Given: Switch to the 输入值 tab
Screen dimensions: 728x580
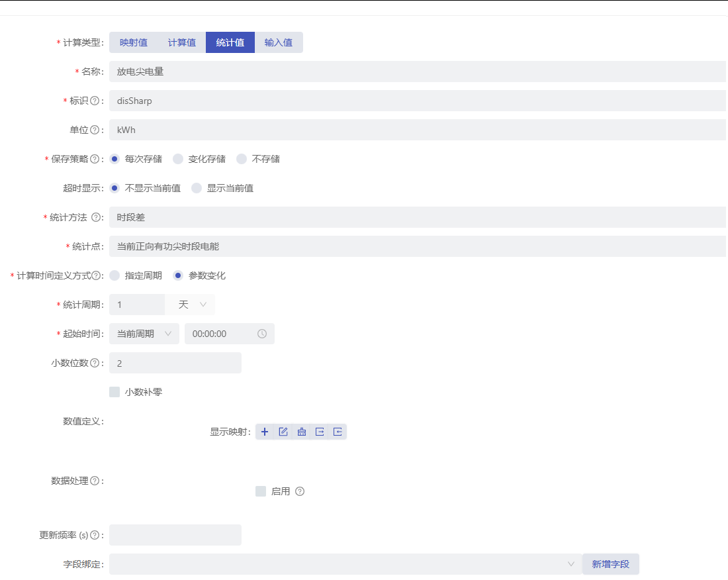Looking at the screenshot, I should 279,42.
